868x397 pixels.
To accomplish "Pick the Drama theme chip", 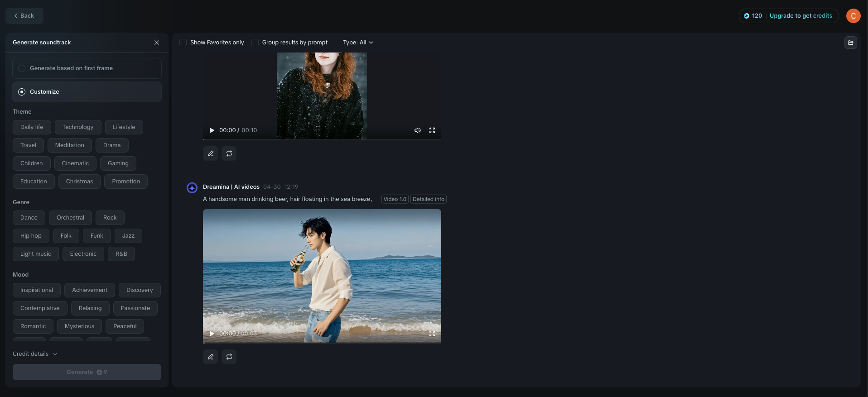I will coord(112,145).
